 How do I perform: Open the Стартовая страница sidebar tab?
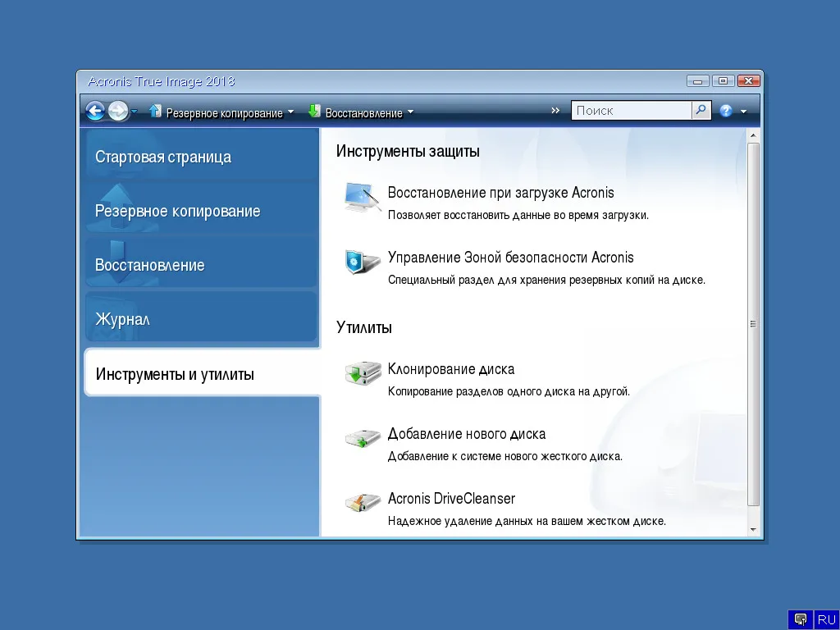pos(201,155)
